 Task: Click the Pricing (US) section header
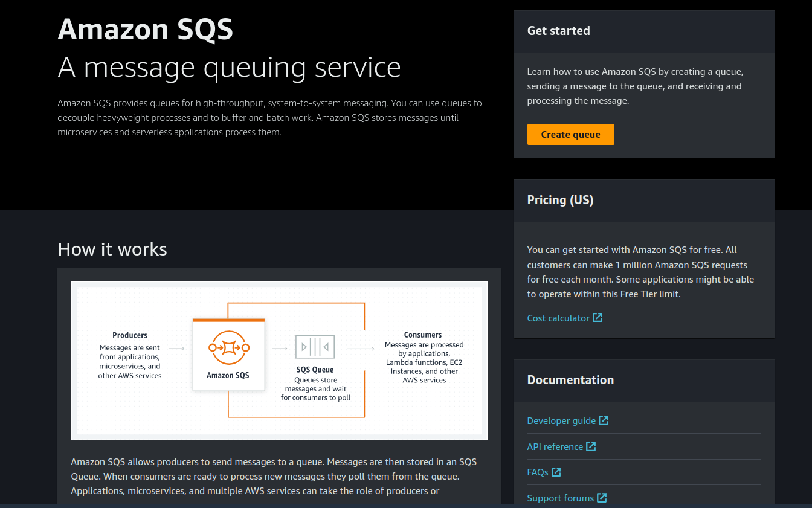560,199
